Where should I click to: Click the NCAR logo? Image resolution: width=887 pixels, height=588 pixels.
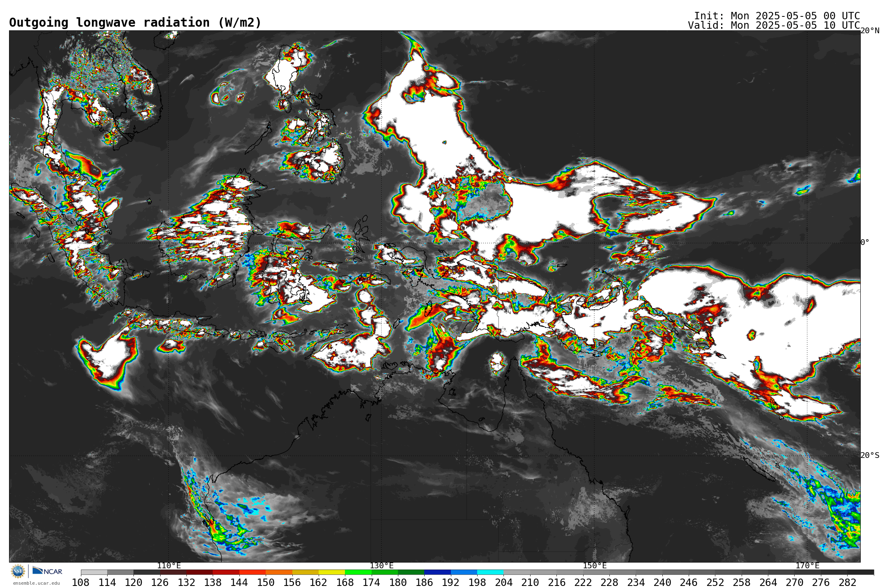pos(47,571)
